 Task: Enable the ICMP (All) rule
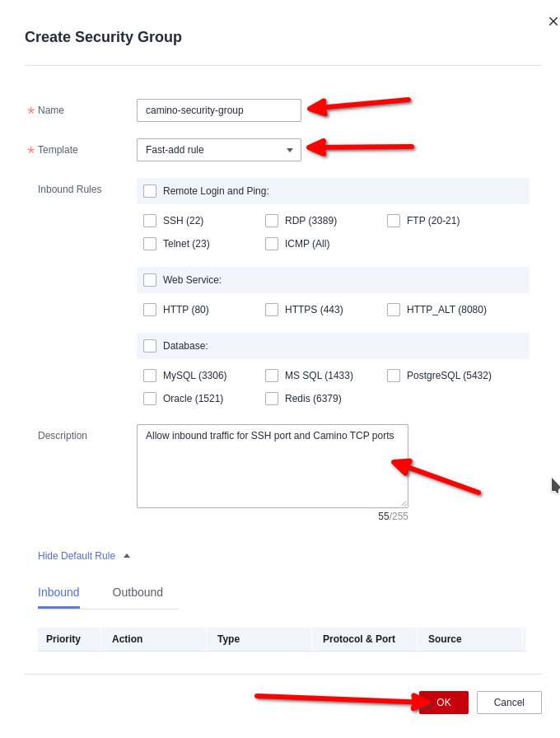coord(272,244)
